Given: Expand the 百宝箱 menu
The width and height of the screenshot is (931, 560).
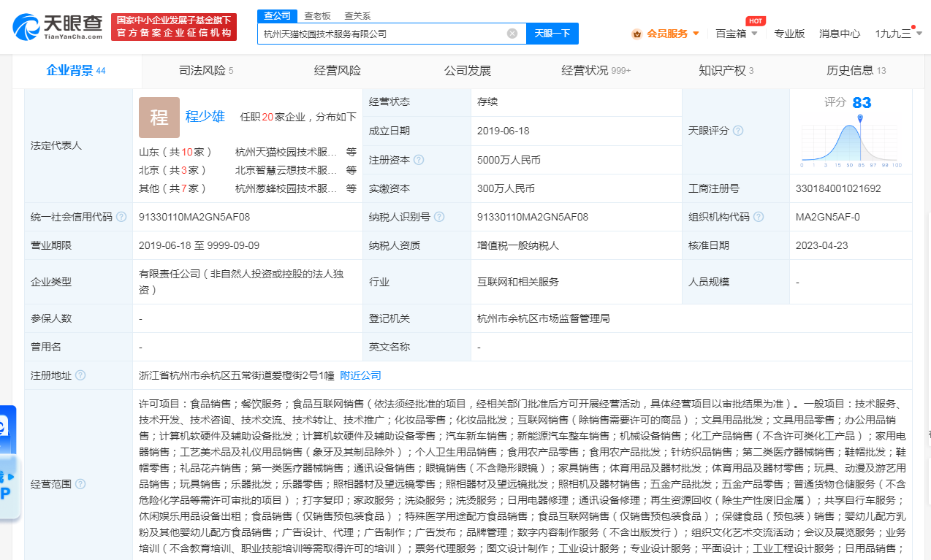Looking at the screenshot, I should click(736, 34).
